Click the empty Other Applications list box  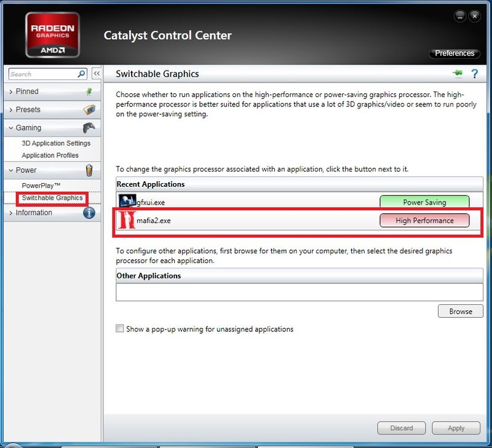300,292
